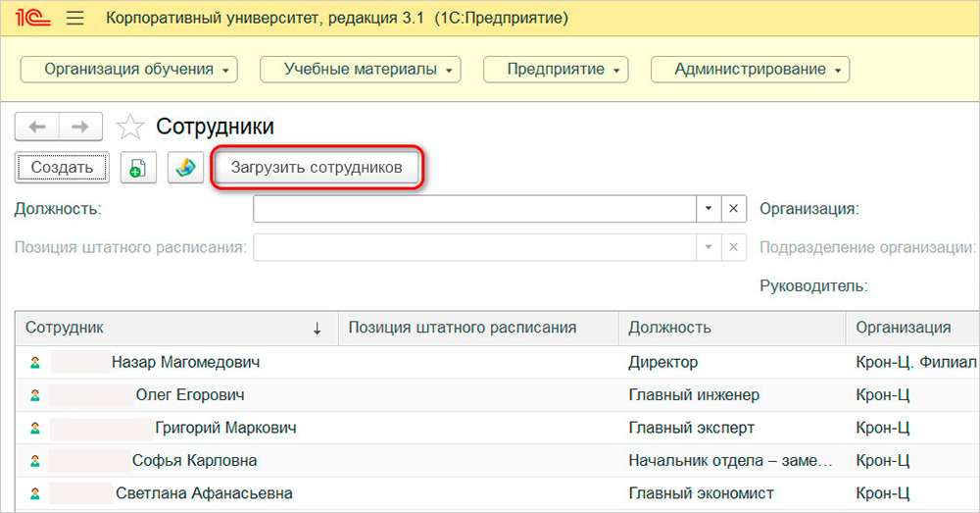Click the colorful edit icon next to copy
Screen dimensions: 980x513
pyautogui.click(x=185, y=168)
